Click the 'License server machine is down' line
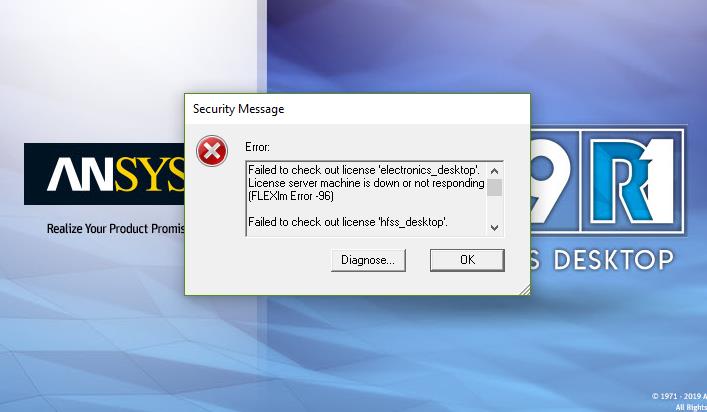Viewport: 707px width, 412px height. tap(366, 183)
